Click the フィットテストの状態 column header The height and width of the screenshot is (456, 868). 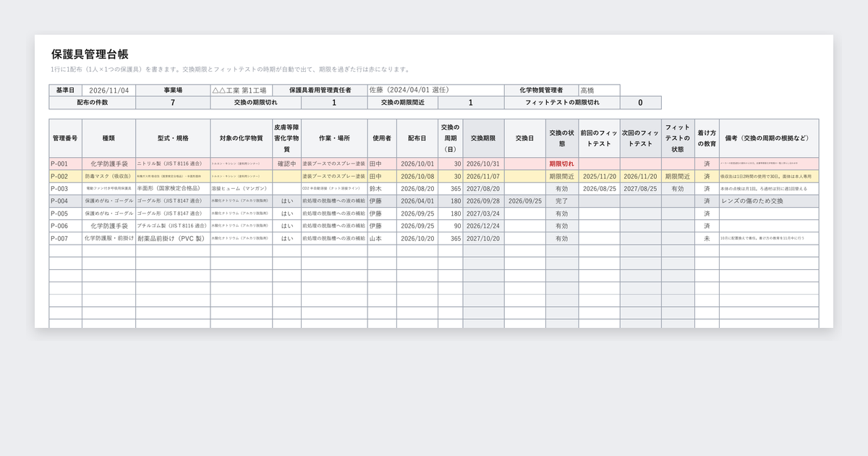click(678, 138)
